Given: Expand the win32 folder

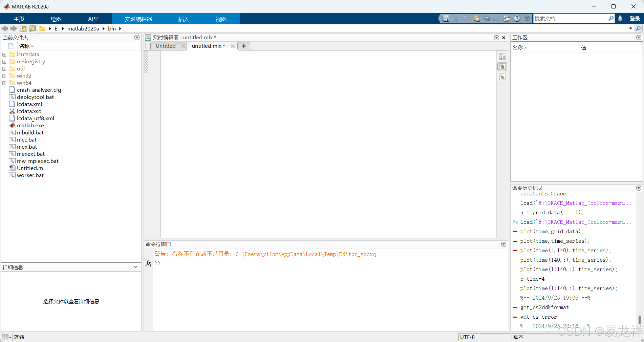Looking at the screenshot, I should (x=4, y=76).
